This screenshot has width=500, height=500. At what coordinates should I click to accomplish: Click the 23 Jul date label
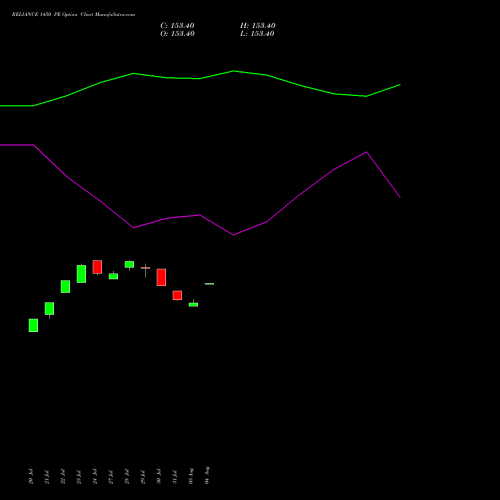point(79,477)
